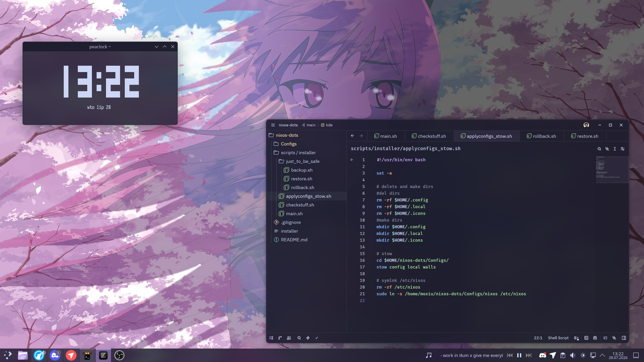Go forward in editor navigation history
Image resolution: width=644 pixels, height=362 pixels.
(361, 136)
